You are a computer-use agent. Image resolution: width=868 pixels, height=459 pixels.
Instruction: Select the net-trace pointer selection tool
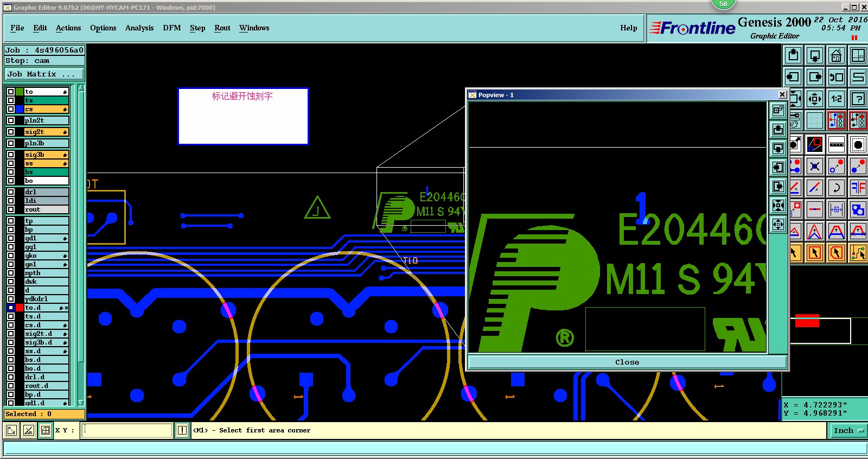(x=858, y=253)
